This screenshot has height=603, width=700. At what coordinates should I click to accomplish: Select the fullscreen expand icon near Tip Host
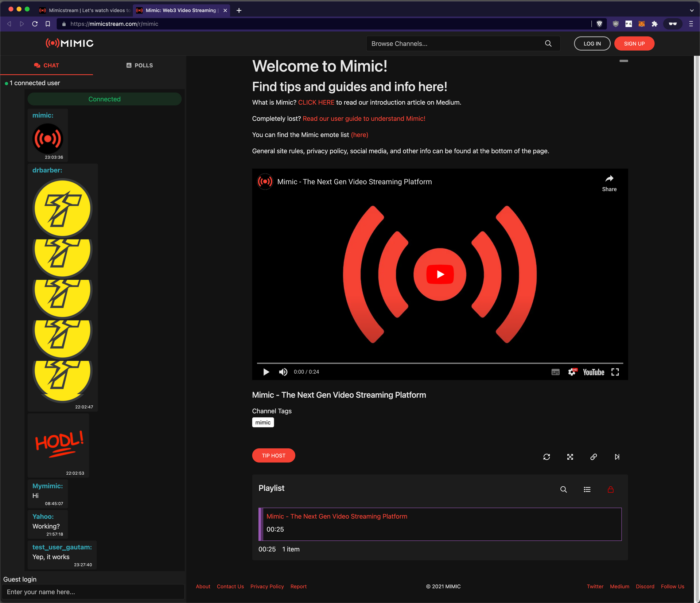[571, 457]
